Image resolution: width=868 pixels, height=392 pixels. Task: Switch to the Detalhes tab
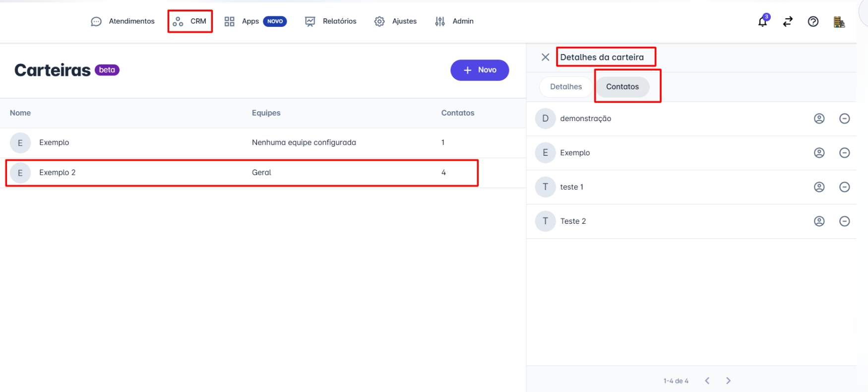pyautogui.click(x=565, y=87)
